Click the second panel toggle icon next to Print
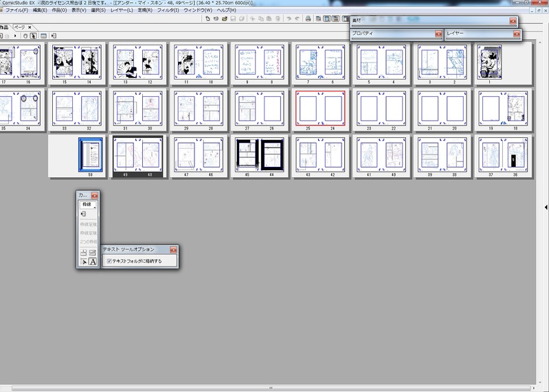The height and width of the screenshot is (392, 549). tap(327, 19)
